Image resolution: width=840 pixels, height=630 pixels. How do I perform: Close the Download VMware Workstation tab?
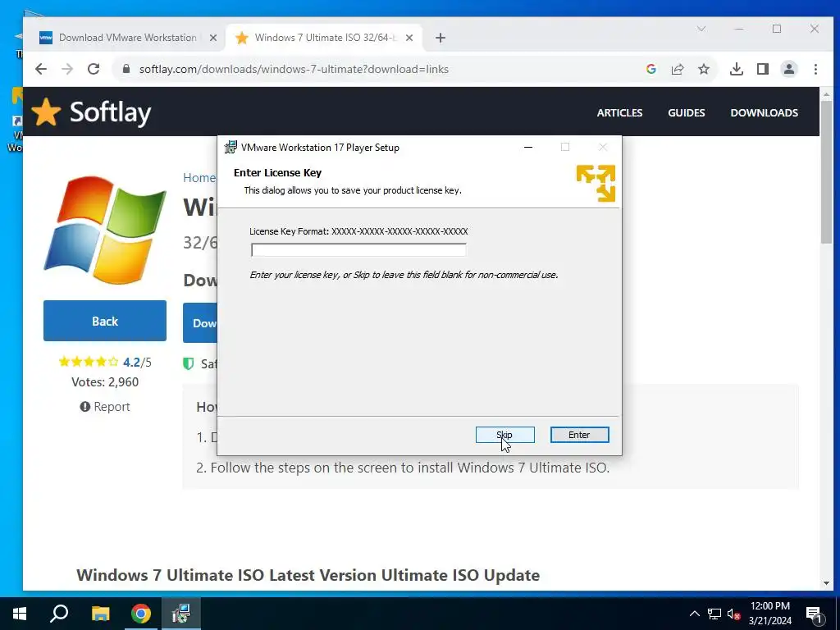[x=212, y=38]
